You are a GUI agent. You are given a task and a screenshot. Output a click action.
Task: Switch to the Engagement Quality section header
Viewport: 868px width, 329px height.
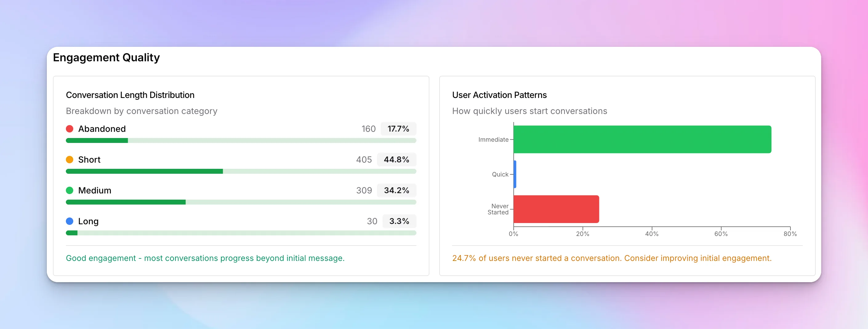coord(106,57)
